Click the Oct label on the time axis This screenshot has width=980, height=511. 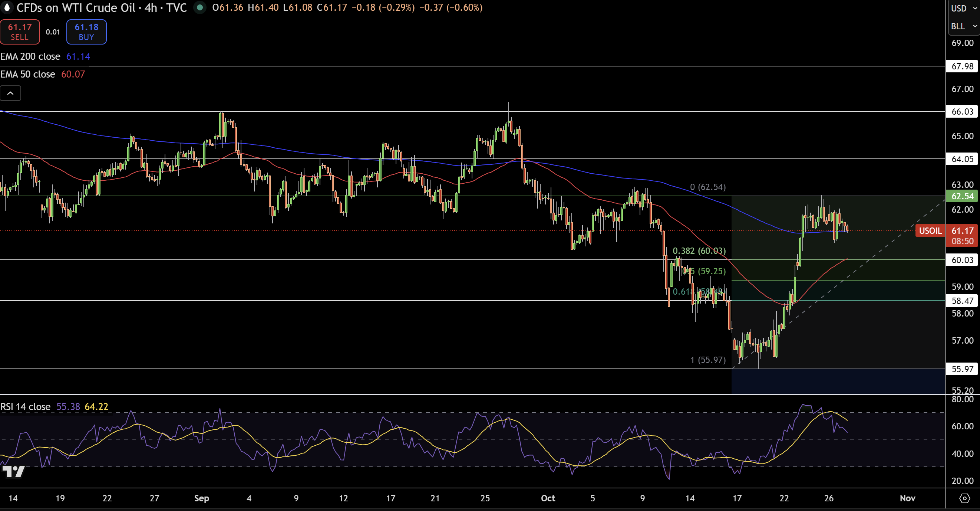pos(548,498)
